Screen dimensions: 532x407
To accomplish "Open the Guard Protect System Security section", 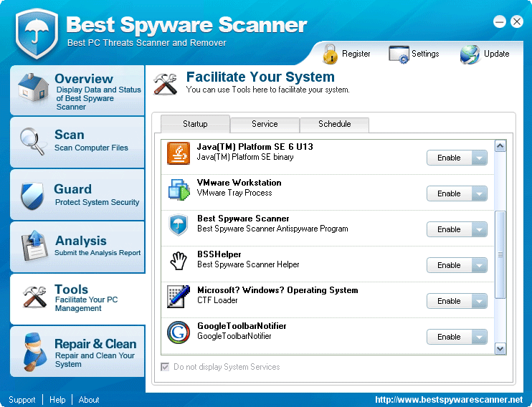I will click(x=77, y=195).
